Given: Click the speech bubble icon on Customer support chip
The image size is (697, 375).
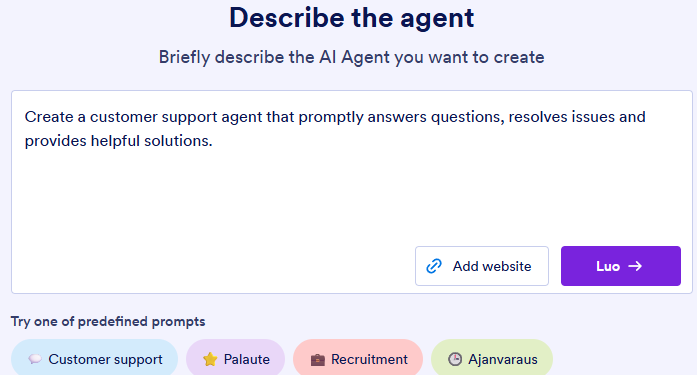Looking at the screenshot, I should click(x=35, y=359).
